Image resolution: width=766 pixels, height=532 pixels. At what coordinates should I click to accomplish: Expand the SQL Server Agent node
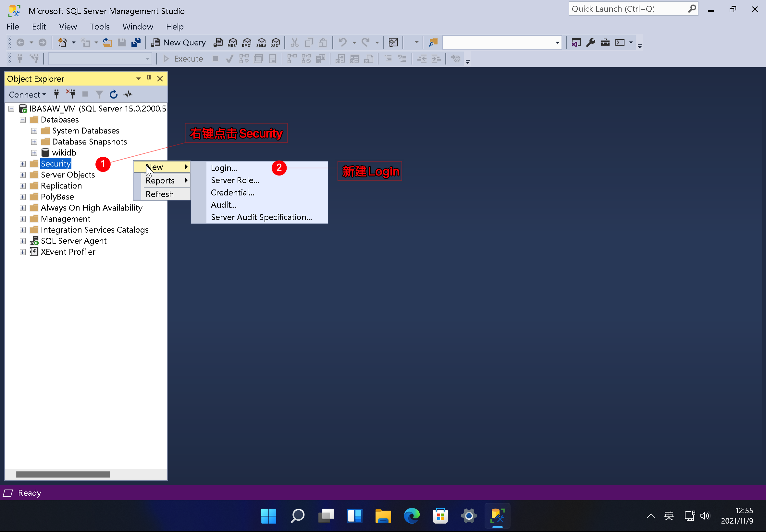(23, 241)
